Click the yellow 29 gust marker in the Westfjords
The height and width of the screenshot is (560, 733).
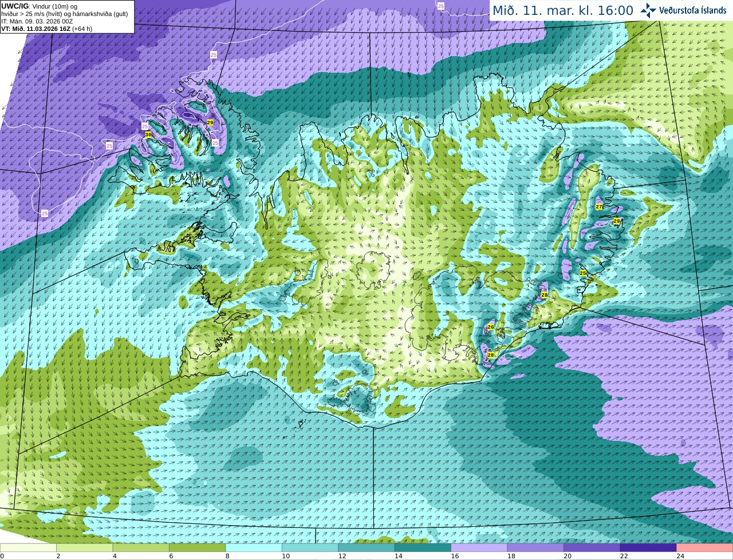(210, 123)
